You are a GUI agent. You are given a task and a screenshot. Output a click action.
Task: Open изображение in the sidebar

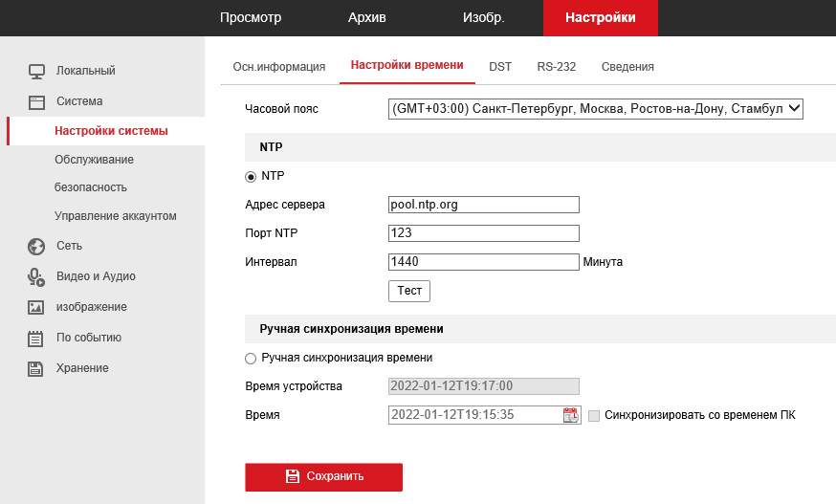tap(92, 307)
